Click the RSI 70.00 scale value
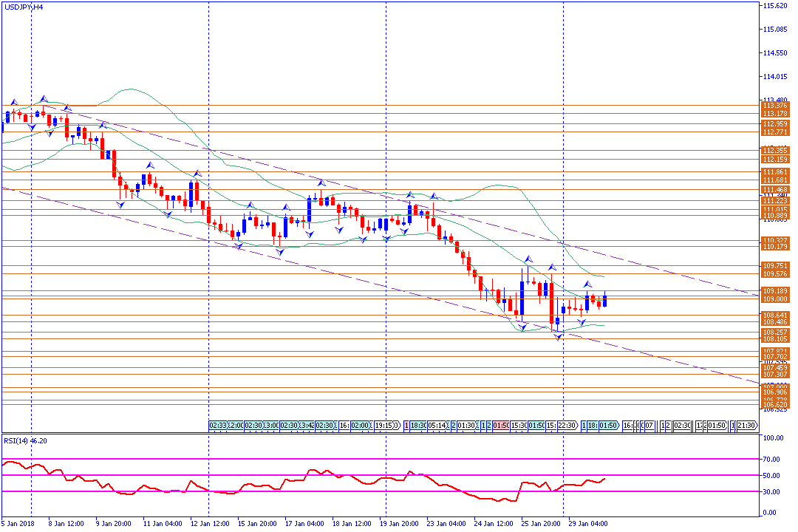Viewport: 798px width, 532px height. pos(772,459)
